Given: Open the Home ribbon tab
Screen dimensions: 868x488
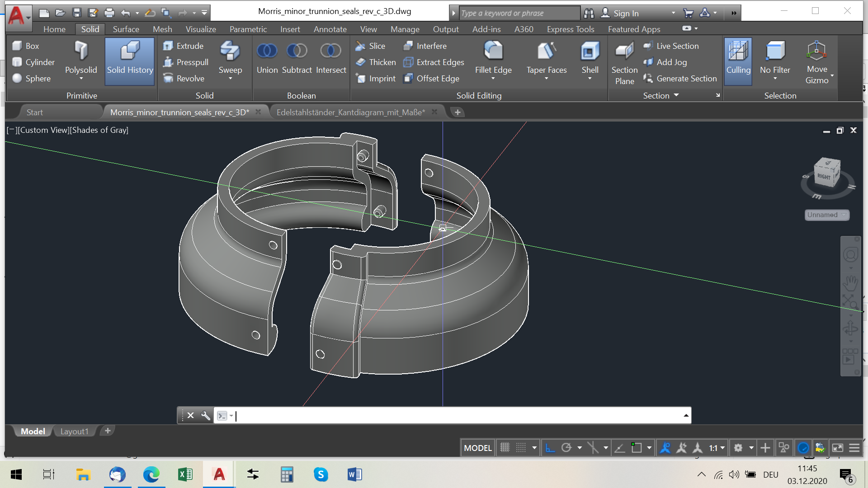Looking at the screenshot, I should pyautogui.click(x=54, y=29).
